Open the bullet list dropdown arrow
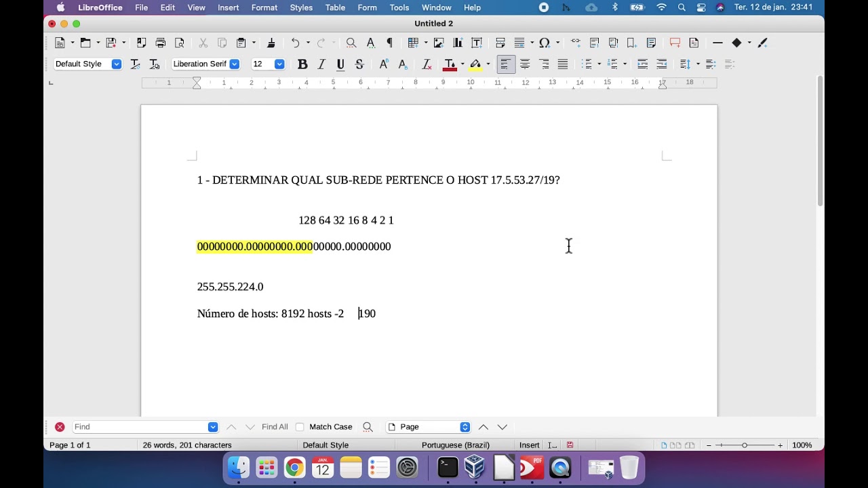868x488 pixels. [599, 64]
